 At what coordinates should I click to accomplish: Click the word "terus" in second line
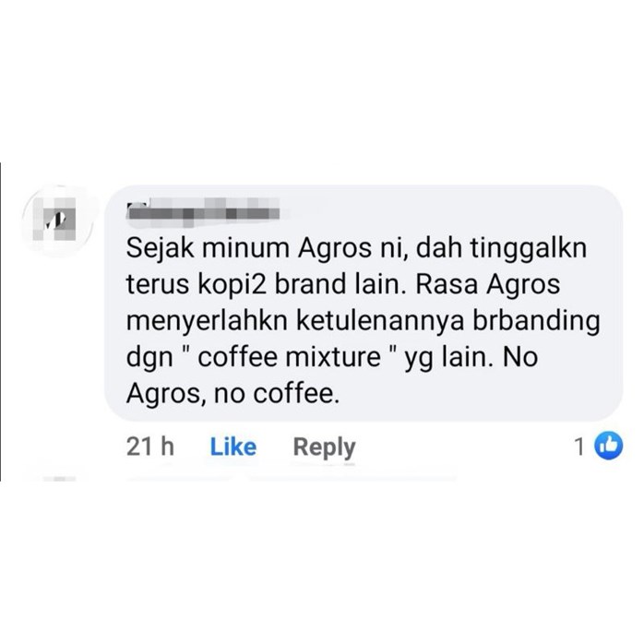click(158, 285)
